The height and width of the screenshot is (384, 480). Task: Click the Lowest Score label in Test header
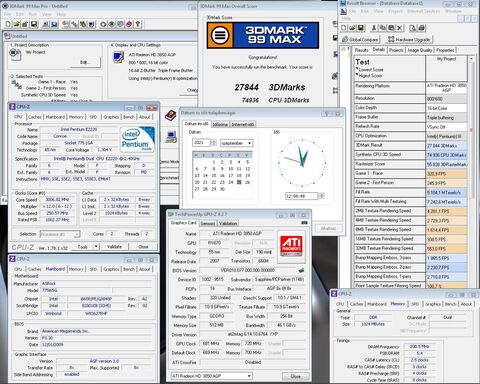371,70
